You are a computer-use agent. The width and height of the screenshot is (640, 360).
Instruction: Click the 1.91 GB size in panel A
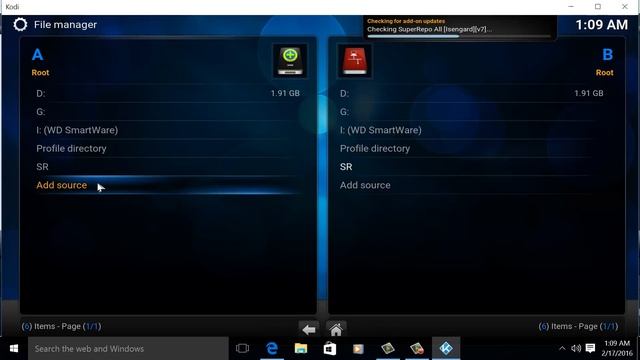pos(285,93)
